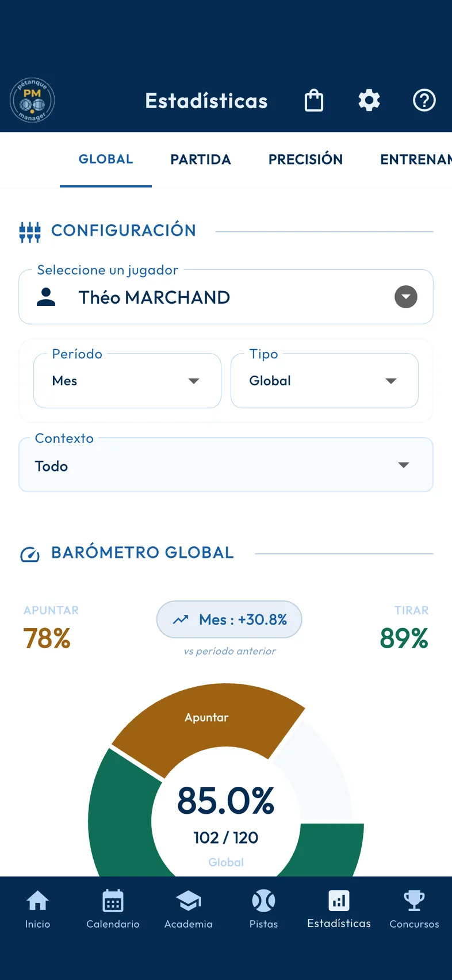The height and width of the screenshot is (980, 452).
Task: Open settings gear icon
Action: (369, 101)
